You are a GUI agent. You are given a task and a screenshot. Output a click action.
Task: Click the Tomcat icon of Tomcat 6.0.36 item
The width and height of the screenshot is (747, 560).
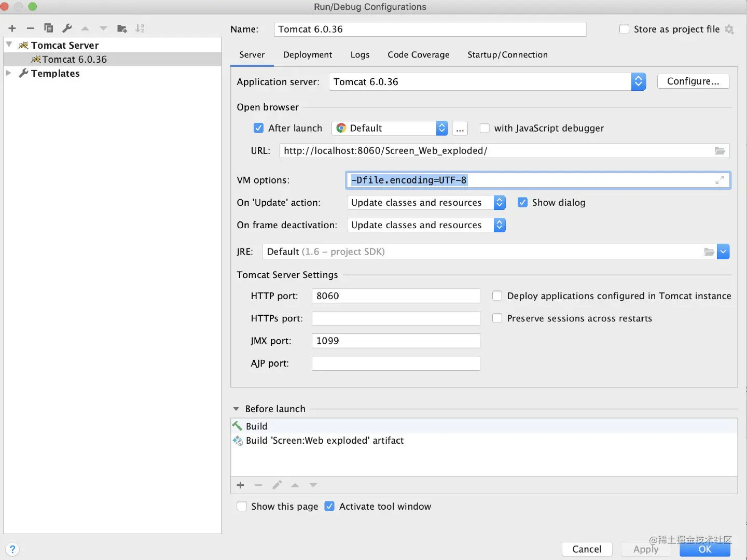[x=36, y=60]
